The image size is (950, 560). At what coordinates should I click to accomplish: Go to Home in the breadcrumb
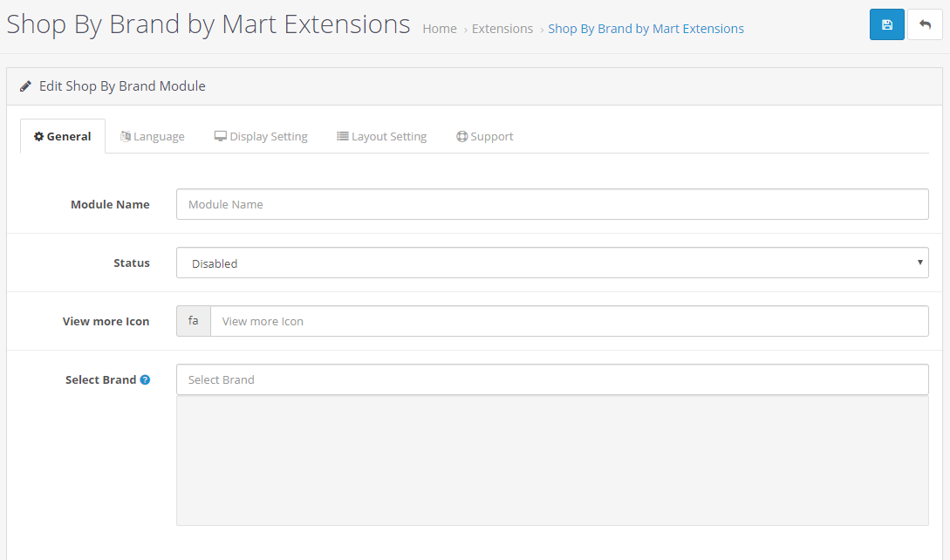point(440,29)
